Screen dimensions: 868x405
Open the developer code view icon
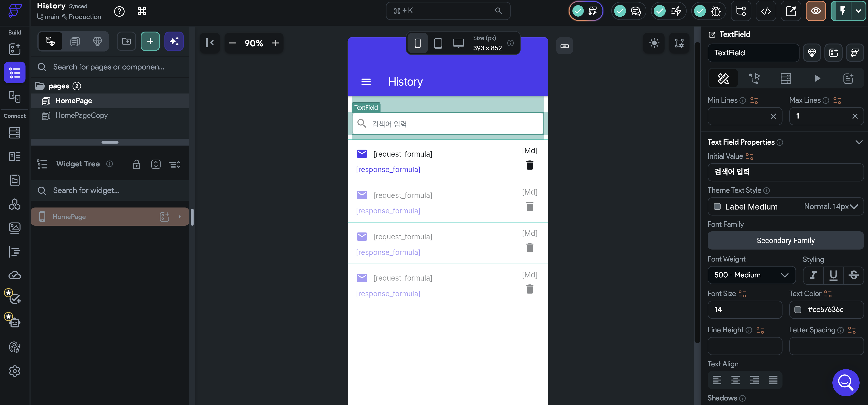click(766, 11)
